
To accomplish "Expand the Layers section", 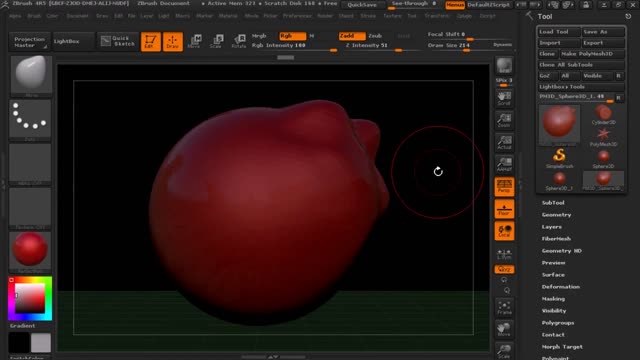I will (551, 227).
